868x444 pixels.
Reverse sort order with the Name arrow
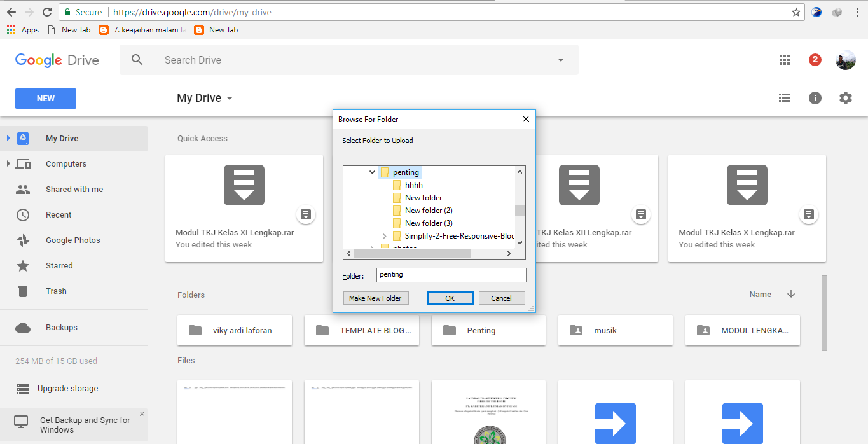(790, 294)
